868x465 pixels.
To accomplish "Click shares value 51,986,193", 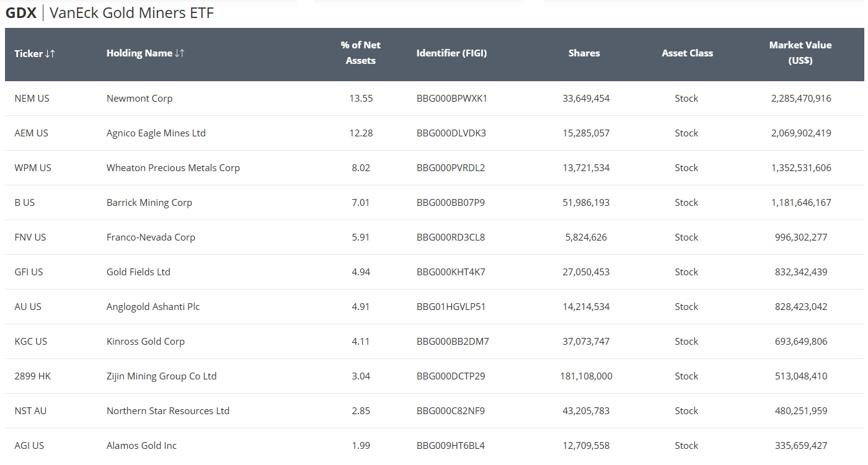I will [586, 203].
